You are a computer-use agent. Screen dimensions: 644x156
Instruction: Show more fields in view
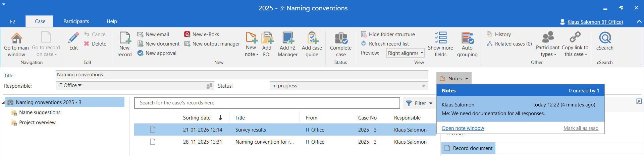point(440,44)
